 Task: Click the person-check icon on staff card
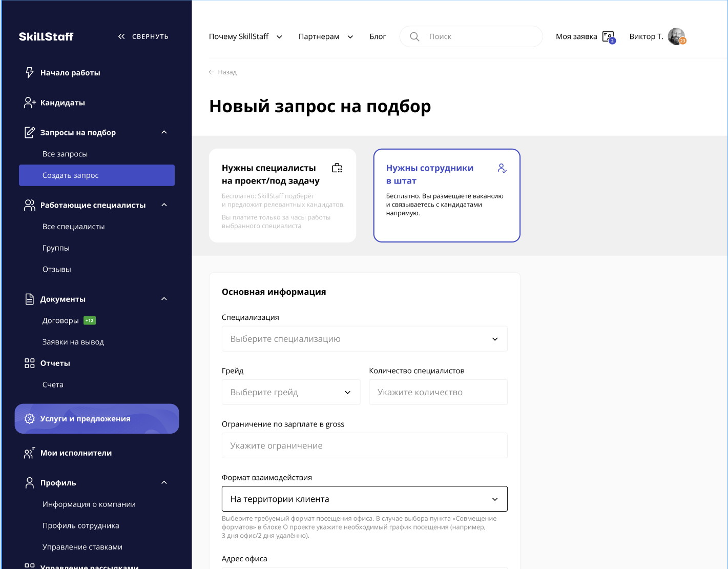click(x=502, y=168)
